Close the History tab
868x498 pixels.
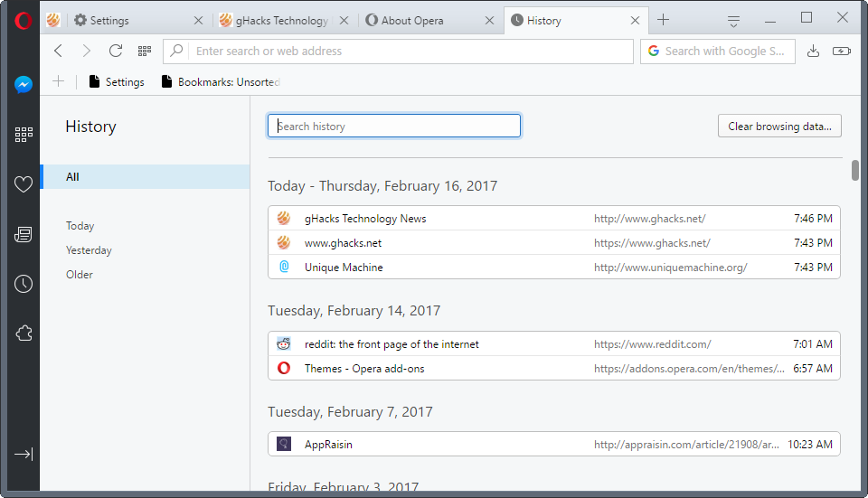point(635,21)
